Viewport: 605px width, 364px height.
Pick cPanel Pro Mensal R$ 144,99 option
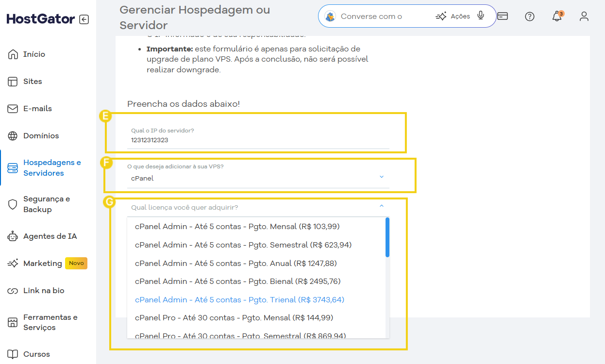pos(234,318)
